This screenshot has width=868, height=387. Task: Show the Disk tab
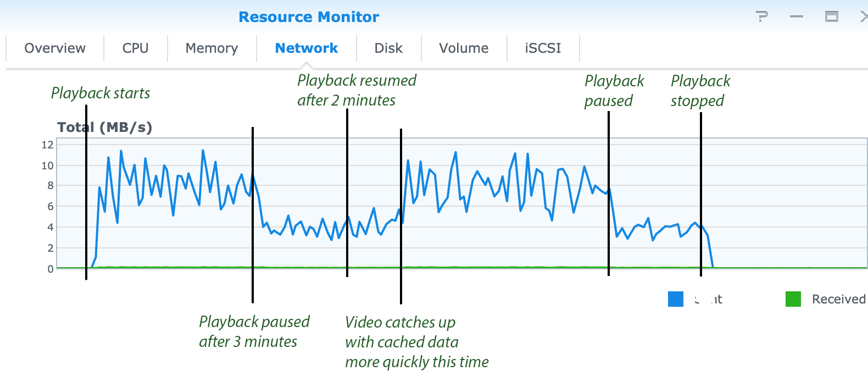click(x=388, y=48)
